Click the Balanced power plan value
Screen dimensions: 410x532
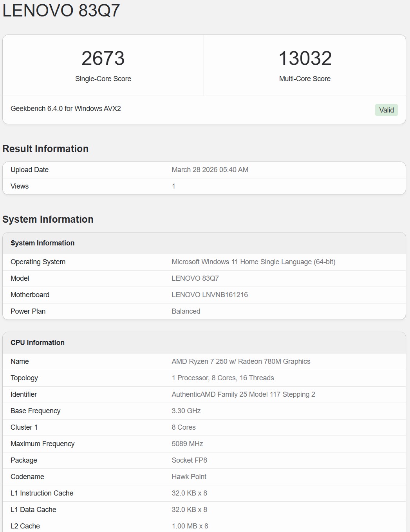[186, 311]
